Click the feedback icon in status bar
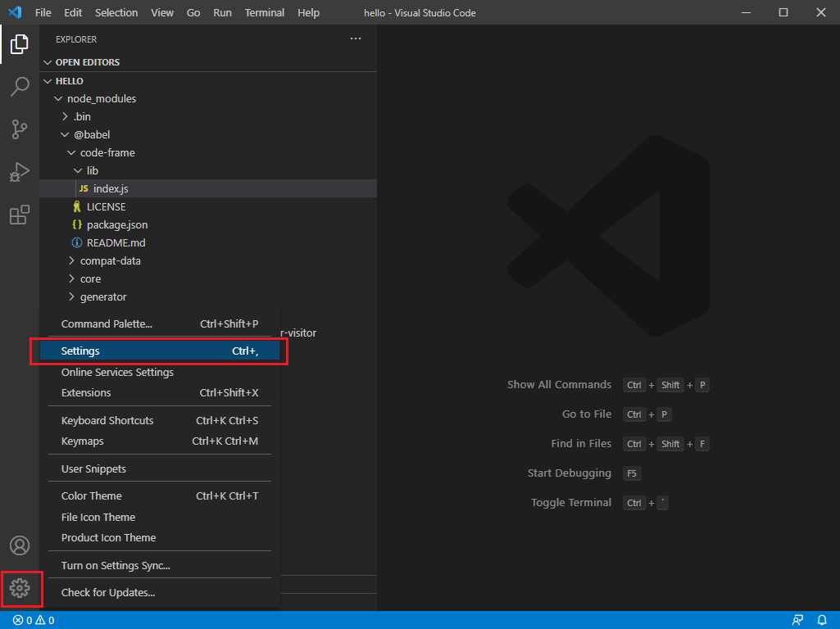 coord(797,620)
